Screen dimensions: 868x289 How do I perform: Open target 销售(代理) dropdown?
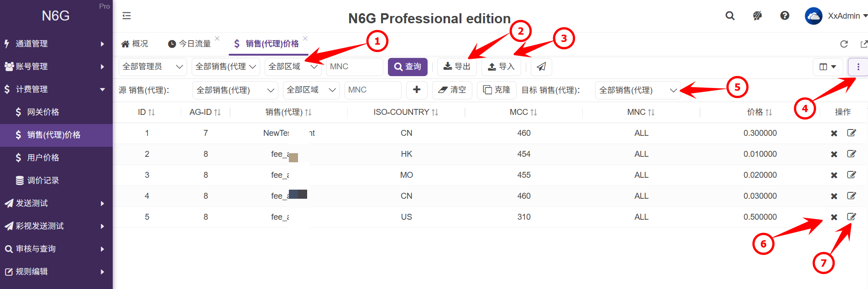(638, 90)
